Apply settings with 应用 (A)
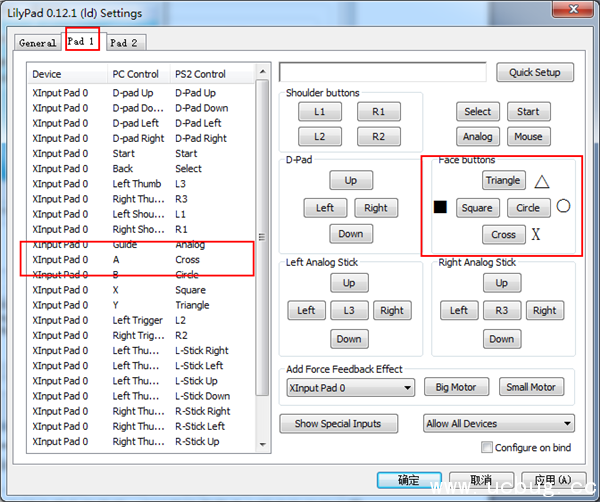600x502 pixels. click(553, 480)
